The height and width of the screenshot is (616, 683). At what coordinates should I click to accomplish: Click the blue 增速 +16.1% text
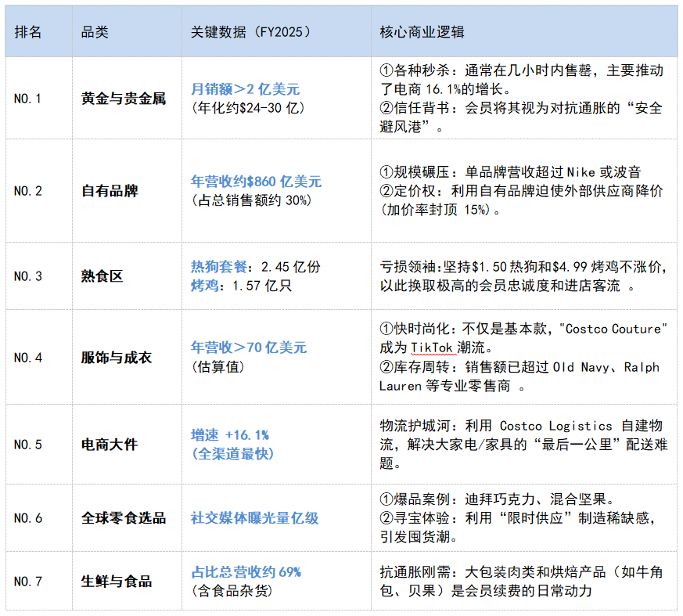click(x=230, y=434)
